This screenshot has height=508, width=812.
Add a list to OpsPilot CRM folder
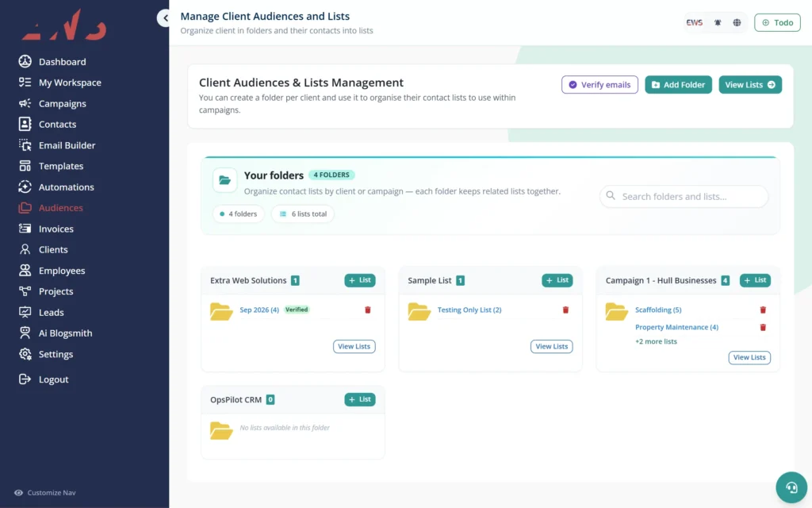pos(360,400)
